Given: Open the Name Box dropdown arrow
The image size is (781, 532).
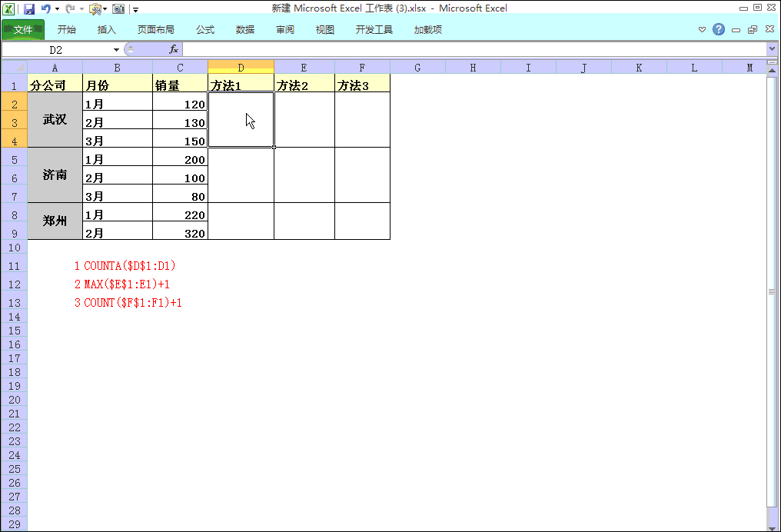Looking at the screenshot, I should pos(116,50).
